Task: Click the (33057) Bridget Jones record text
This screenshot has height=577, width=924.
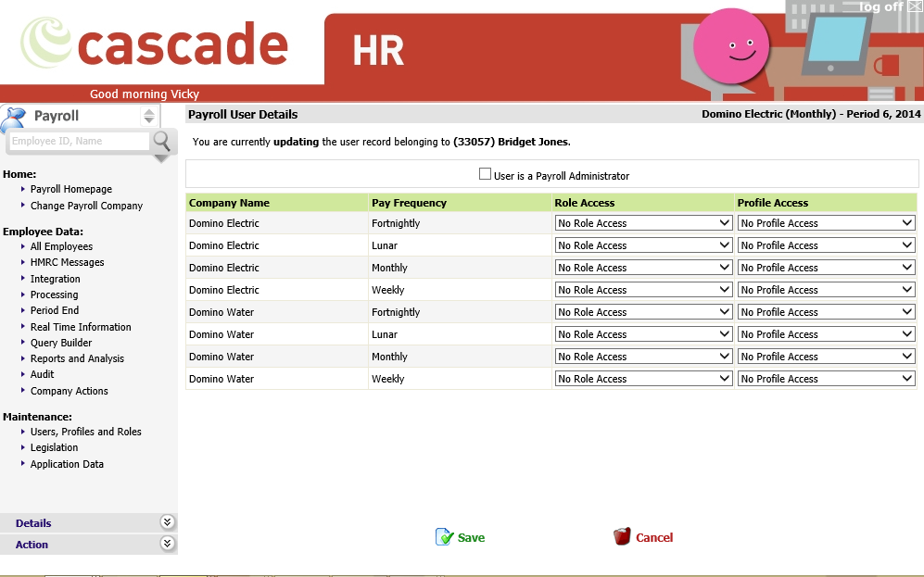Action: [x=512, y=142]
